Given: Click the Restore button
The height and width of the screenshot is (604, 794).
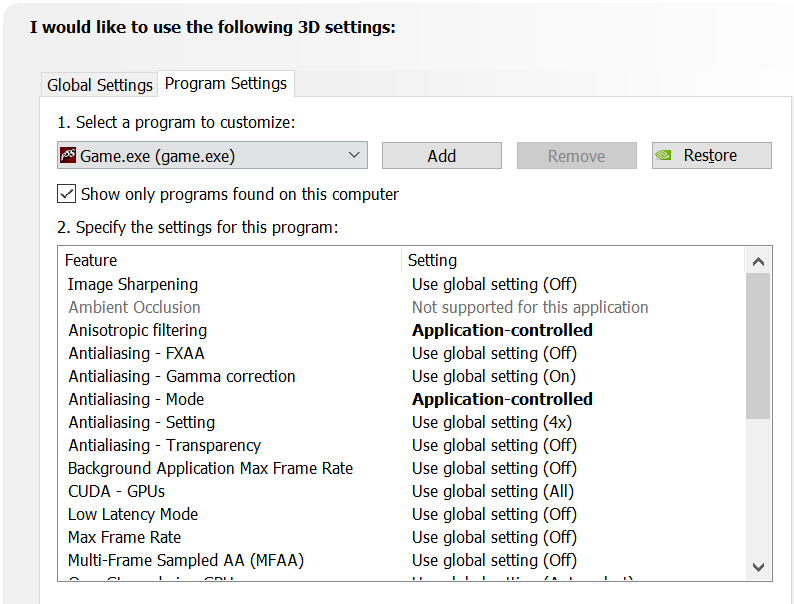Looking at the screenshot, I should (711, 155).
